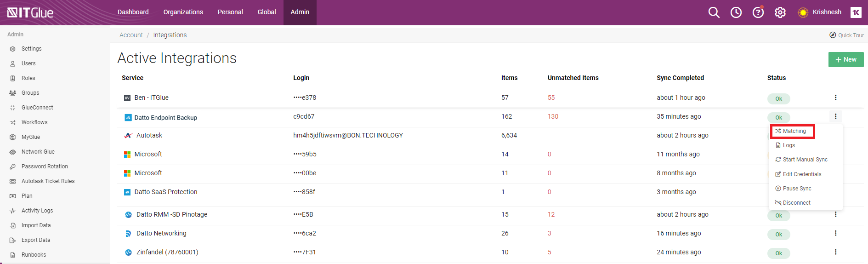Image resolution: width=868 pixels, height=264 pixels.
Task: Click Pause Sync menu entry
Action: 797,189
